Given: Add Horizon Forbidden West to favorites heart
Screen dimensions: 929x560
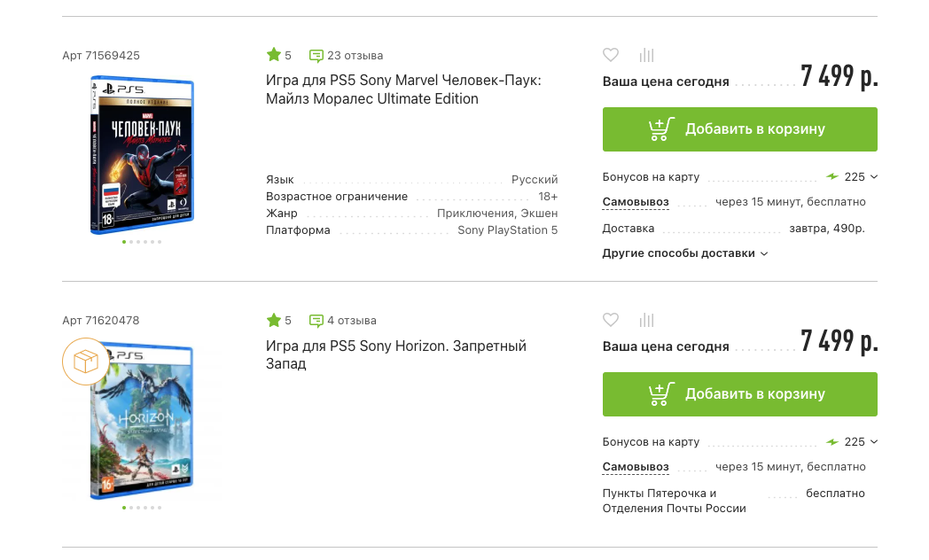Looking at the screenshot, I should click(x=611, y=320).
